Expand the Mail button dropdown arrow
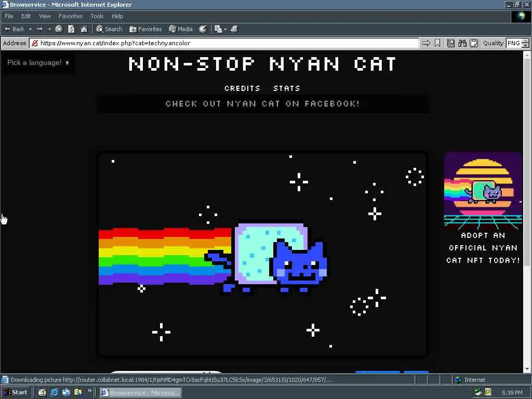The width and height of the screenshot is (532, 399). (225, 30)
